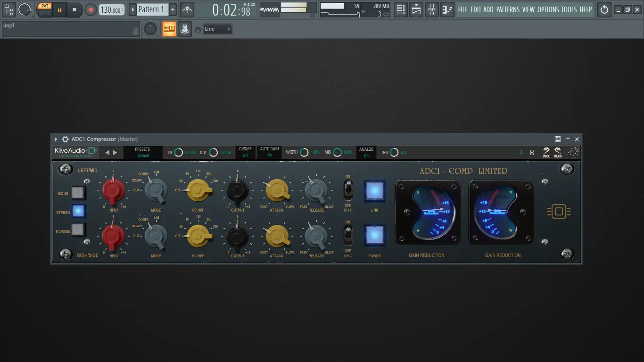The image size is (644, 362).
Task: Click the metronome icon in the toolbar
Action: (187, 9)
